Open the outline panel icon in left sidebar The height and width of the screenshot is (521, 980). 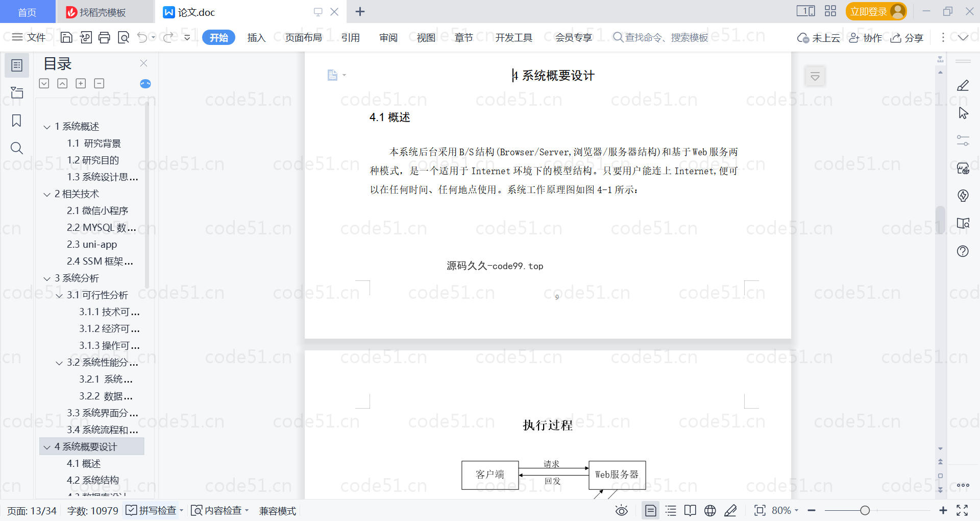(x=17, y=65)
